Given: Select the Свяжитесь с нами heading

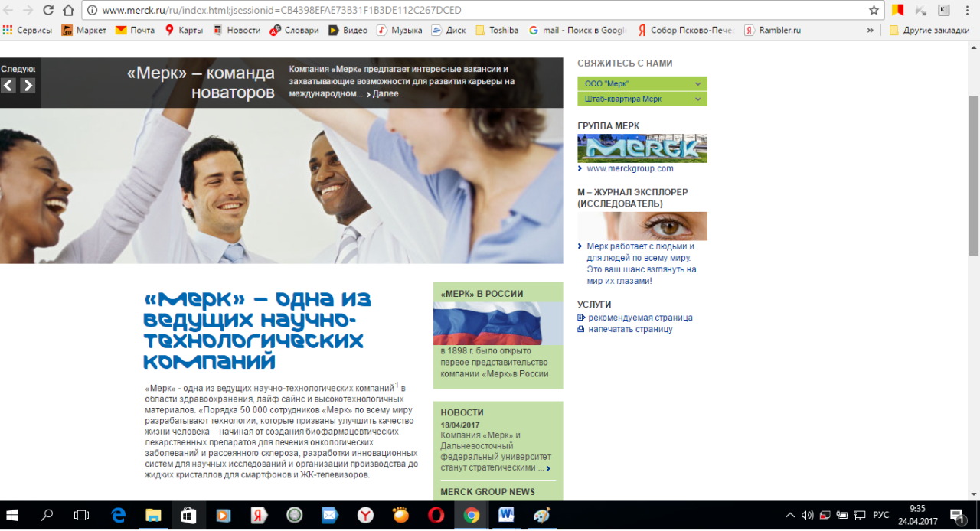Looking at the screenshot, I should (x=625, y=64).
